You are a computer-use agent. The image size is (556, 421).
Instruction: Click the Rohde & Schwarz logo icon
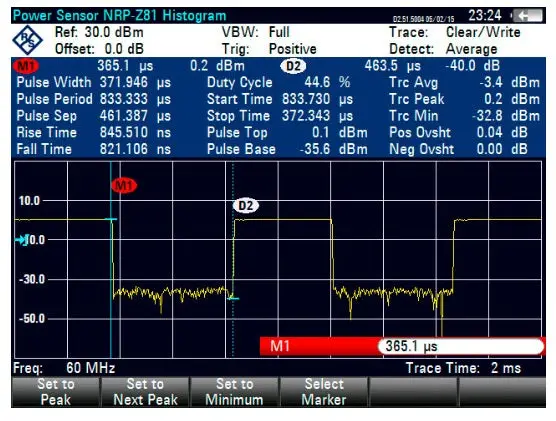[x=27, y=40]
